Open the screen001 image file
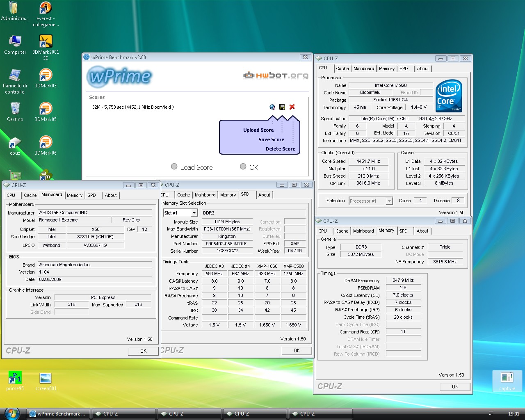525x420 pixels. click(x=46, y=381)
